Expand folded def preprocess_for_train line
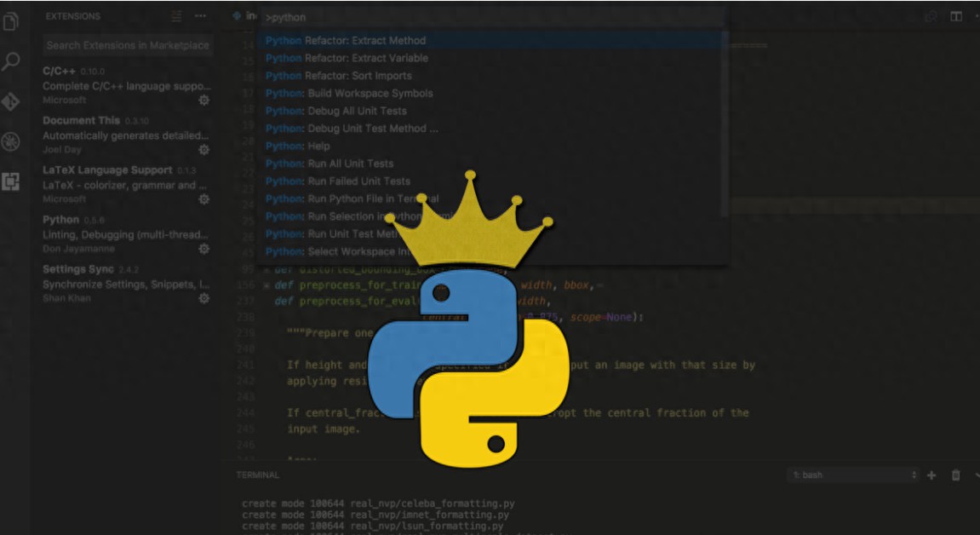 pyautogui.click(x=266, y=285)
